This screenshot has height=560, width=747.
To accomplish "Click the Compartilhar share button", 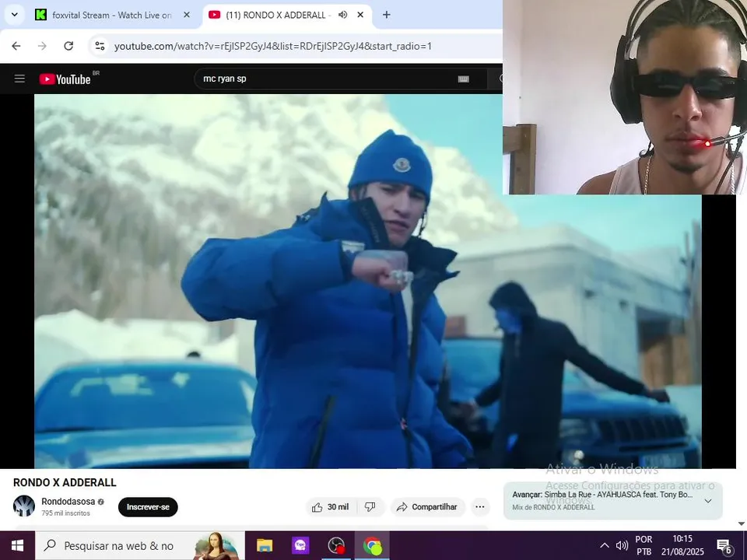I will (427, 507).
